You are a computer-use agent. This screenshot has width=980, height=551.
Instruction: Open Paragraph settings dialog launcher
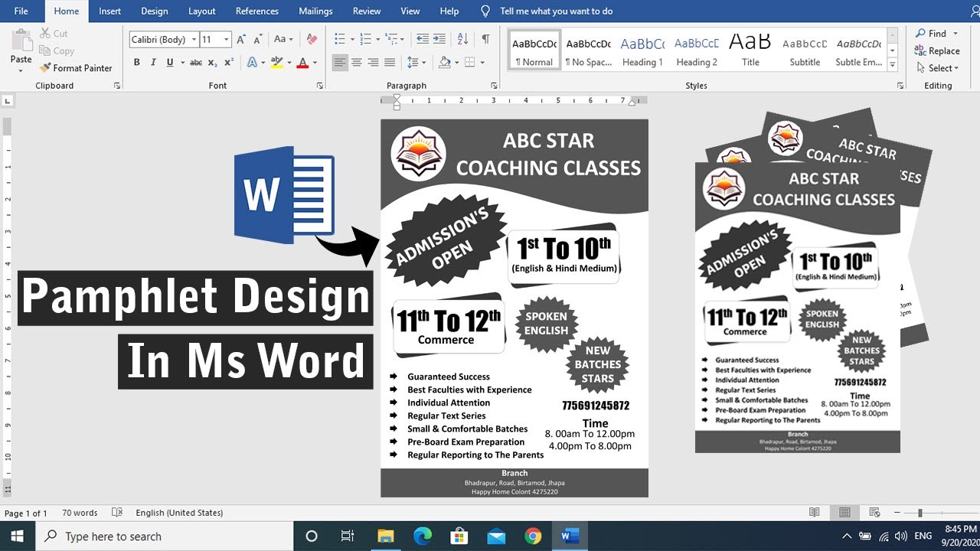[x=494, y=86]
